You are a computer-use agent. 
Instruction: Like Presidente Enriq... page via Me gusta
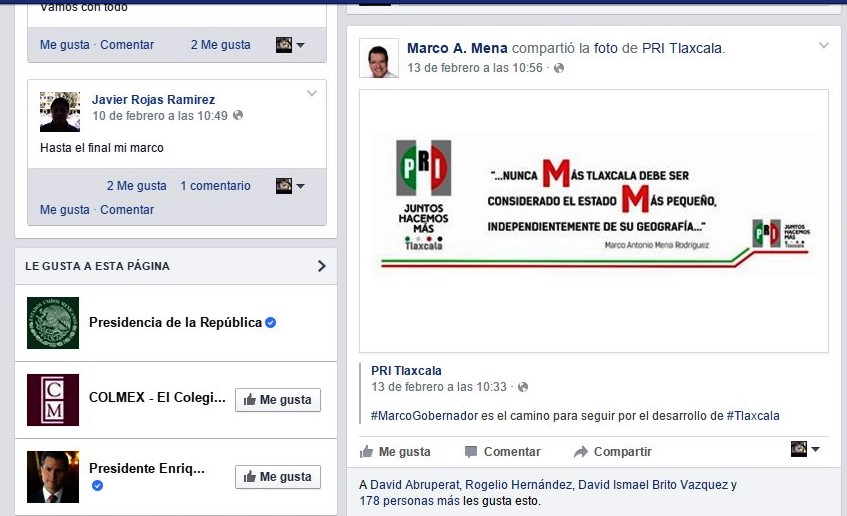tap(278, 477)
